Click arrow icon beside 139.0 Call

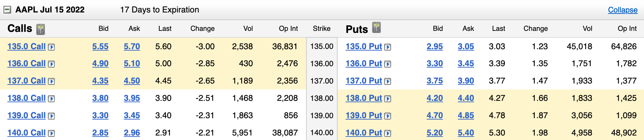pos(51,116)
